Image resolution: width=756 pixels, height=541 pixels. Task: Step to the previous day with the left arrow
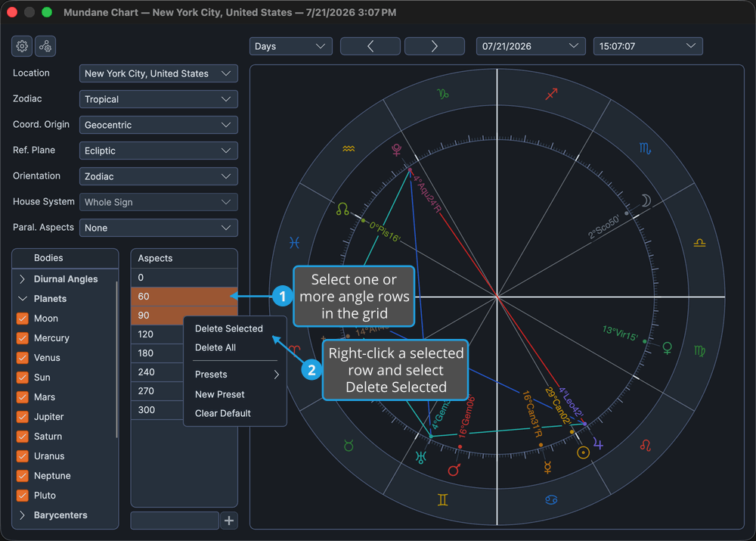click(x=370, y=46)
